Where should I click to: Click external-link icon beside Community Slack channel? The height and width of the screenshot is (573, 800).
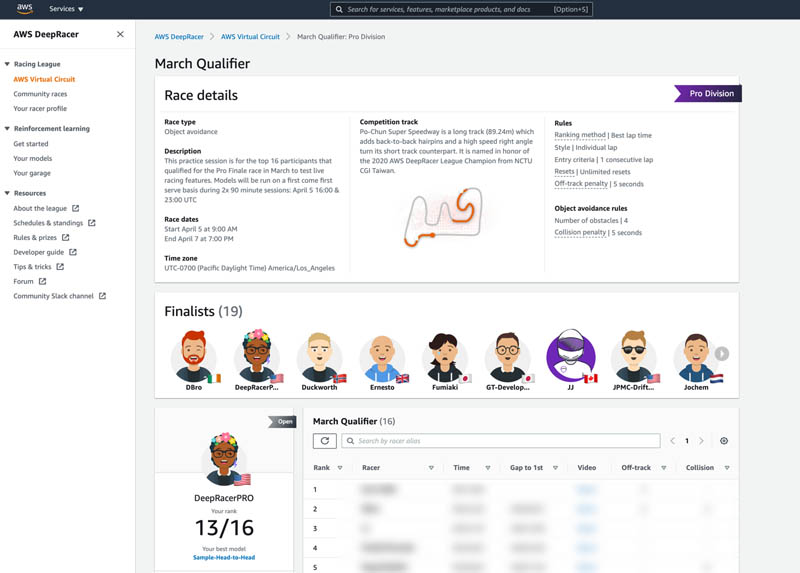click(102, 296)
